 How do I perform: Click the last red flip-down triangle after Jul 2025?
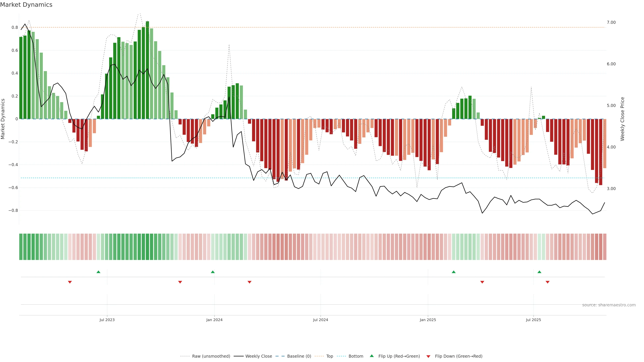[548, 282]
